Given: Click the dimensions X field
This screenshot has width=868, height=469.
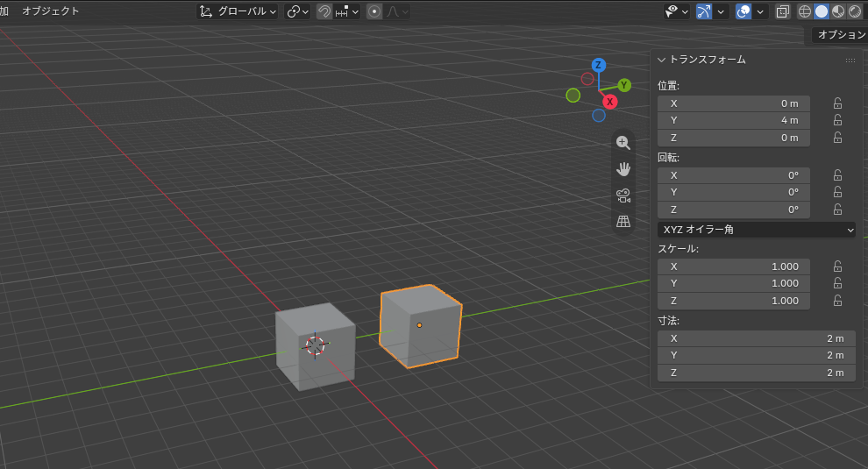Looking at the screenshot, I should tap(756, 338).
